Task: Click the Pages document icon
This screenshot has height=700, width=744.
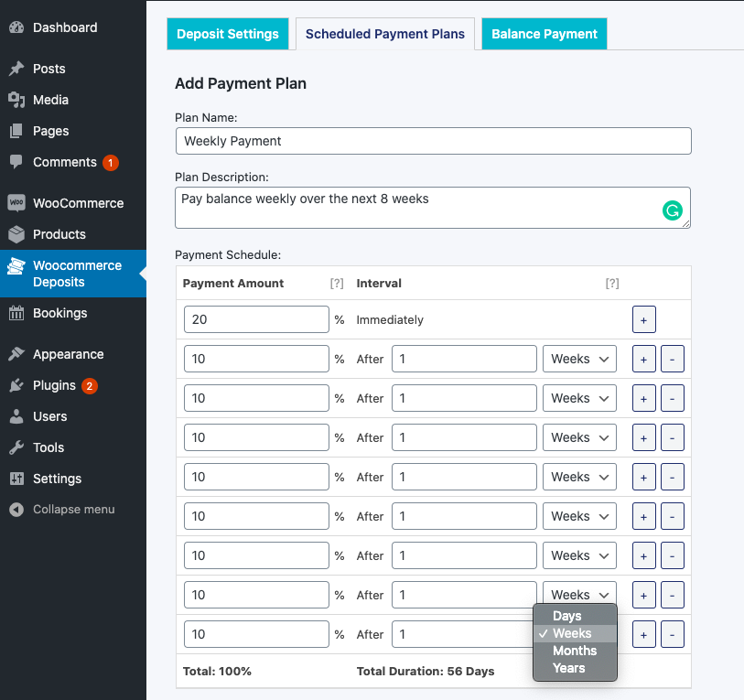Action: coord(16,131)
